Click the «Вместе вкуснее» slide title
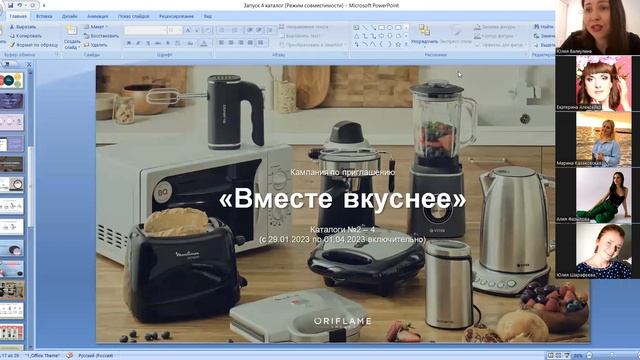Viewport: 640px width, 360px height. click(342, 199)
